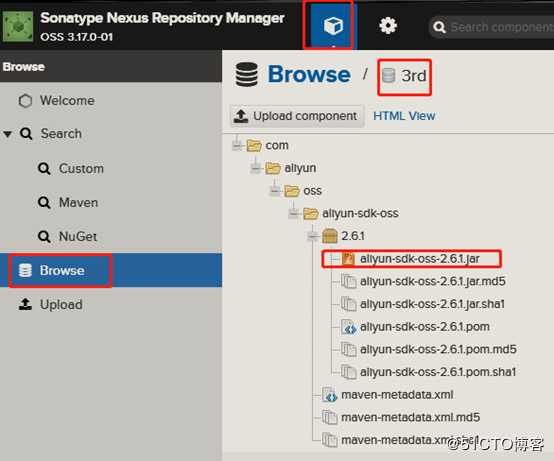
Task: Click the jar.sha1 document icon
Action: (x=348, y=304)
